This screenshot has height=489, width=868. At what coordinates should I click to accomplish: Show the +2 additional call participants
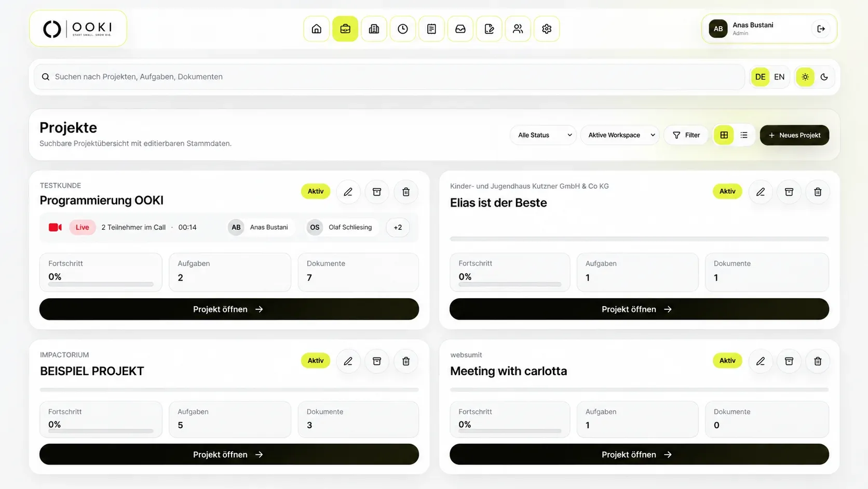coord(398,227)
